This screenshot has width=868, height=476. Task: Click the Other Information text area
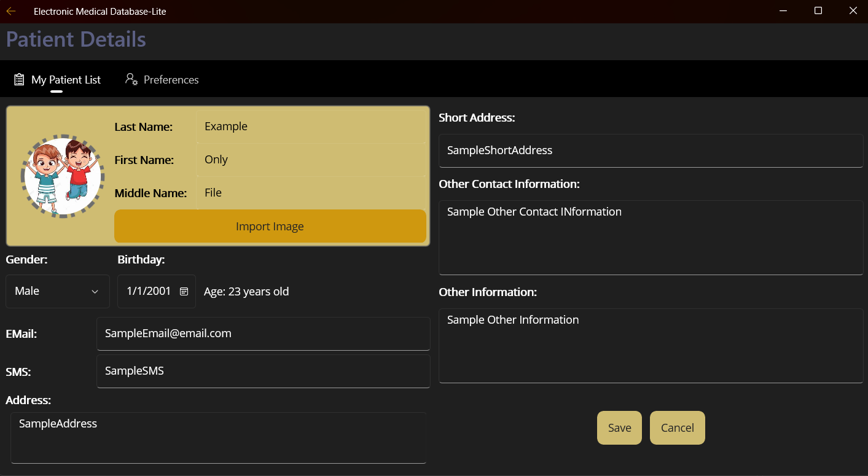coord(651,345)
